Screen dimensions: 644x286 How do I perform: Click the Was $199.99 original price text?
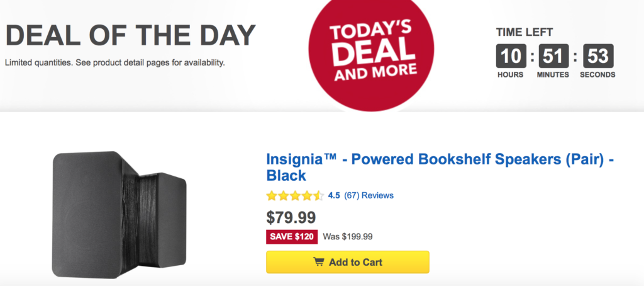[x=347, y=237]
